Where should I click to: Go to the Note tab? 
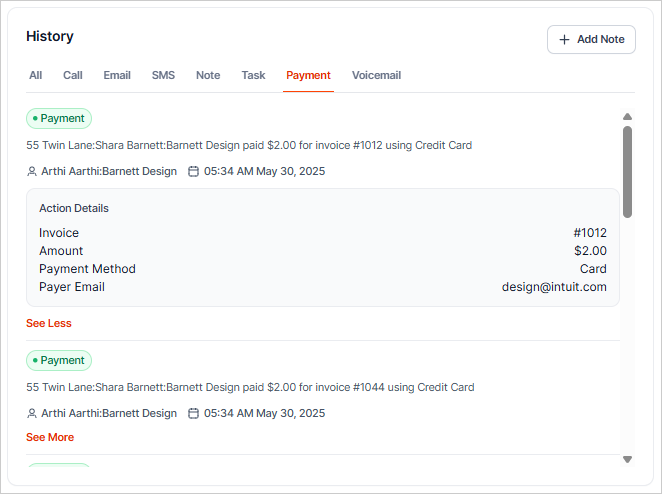[208, 75]
